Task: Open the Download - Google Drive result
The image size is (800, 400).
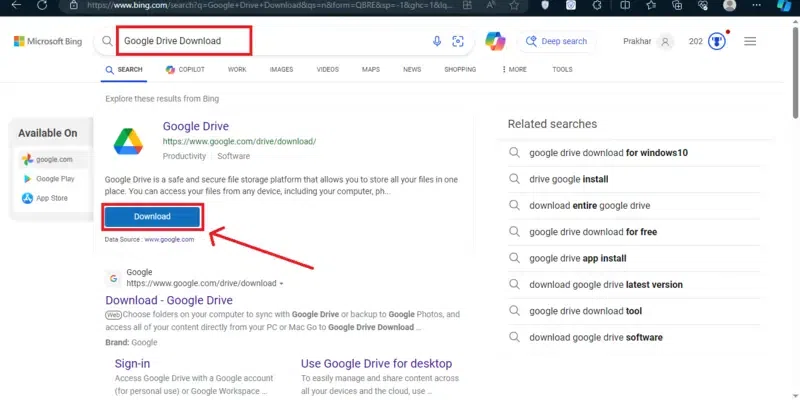Action: pos(169,300)
